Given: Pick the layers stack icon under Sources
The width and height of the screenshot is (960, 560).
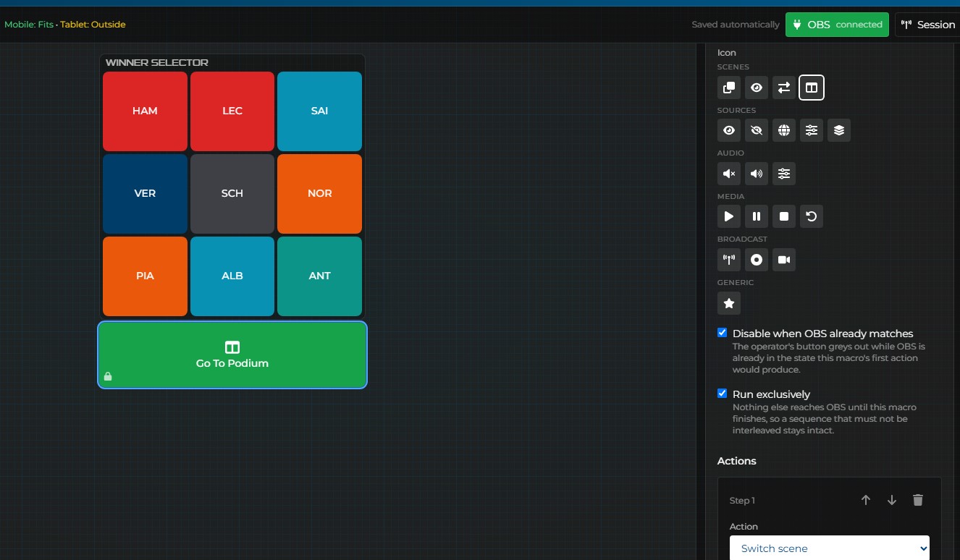Looking at the screenshot, I should (839, 130).
